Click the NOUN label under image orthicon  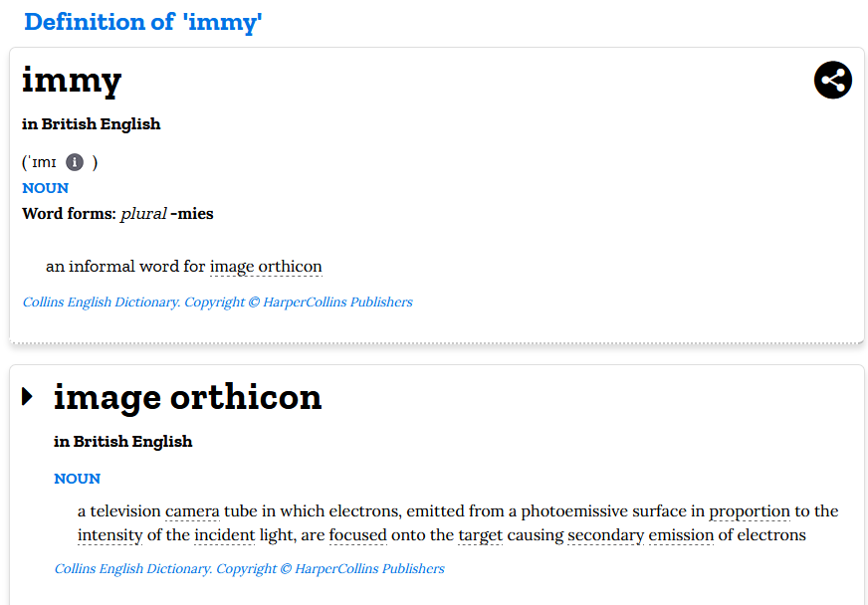pyautogui.click(x=77, y=479)
